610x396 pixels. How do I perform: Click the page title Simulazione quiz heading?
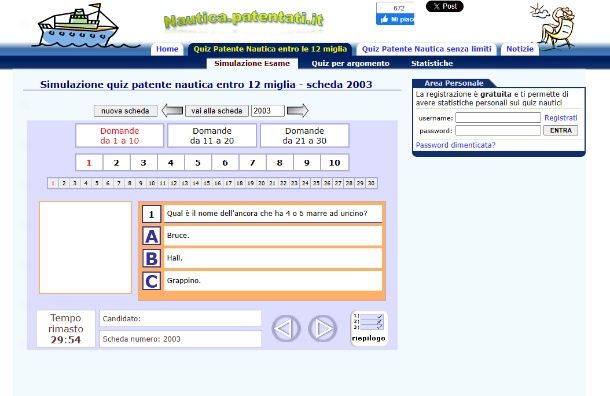206,84
